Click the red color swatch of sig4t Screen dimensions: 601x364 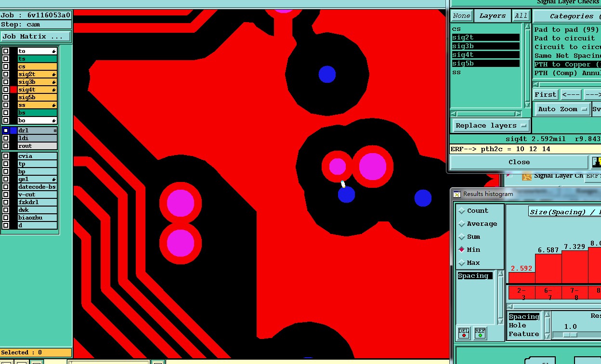[x=13, y=90]
